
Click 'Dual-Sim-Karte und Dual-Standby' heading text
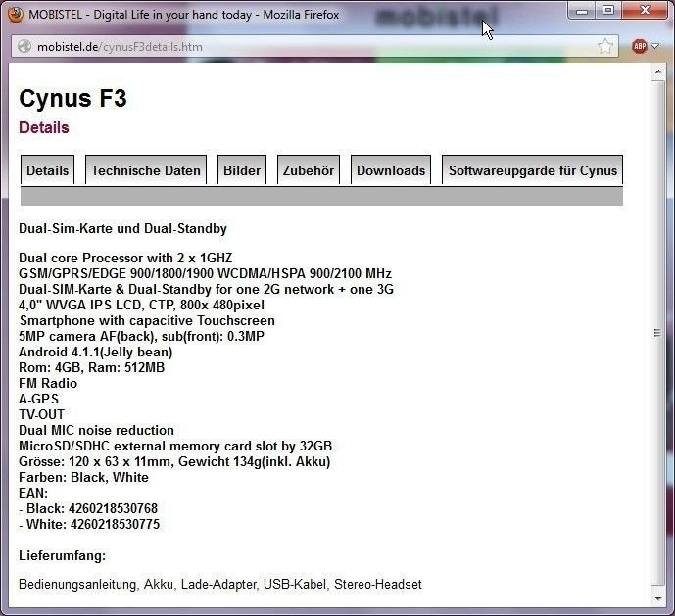[122, 228]
